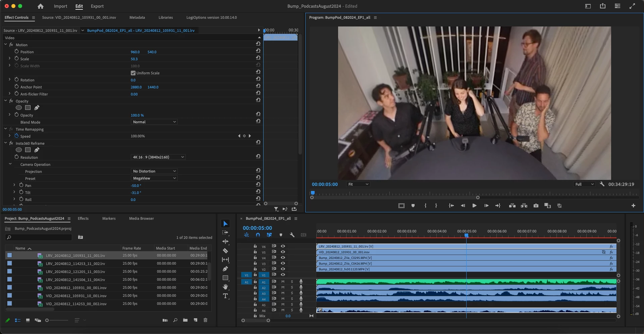This screenshot has width=644, height=334.
Task: Toggle Position animation stopwatch
Action: (x=16, y=52)
